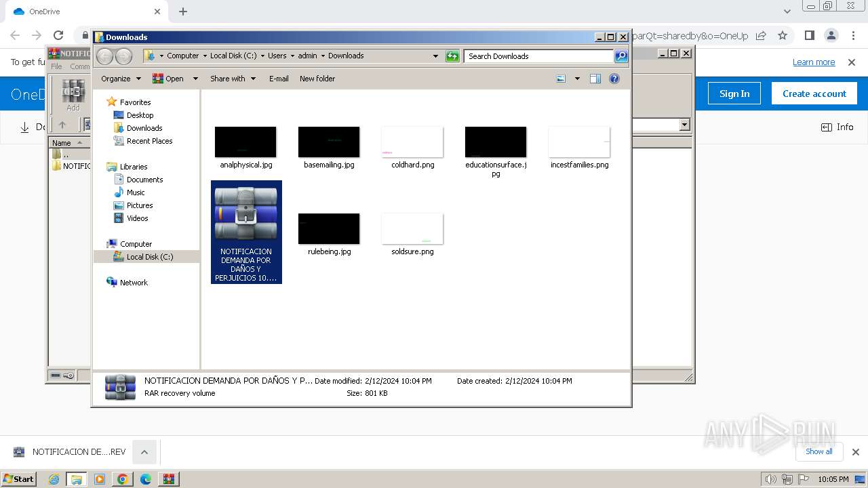Expand the Open button dropdown arrow
Image resolution: width=868 pixels, height=488 pixels.
pos(195,79)
